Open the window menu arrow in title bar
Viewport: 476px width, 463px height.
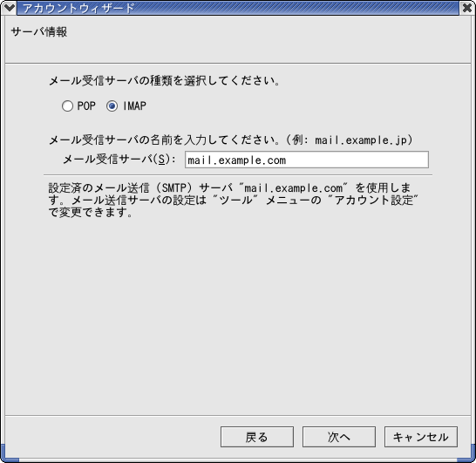(9, 7)
